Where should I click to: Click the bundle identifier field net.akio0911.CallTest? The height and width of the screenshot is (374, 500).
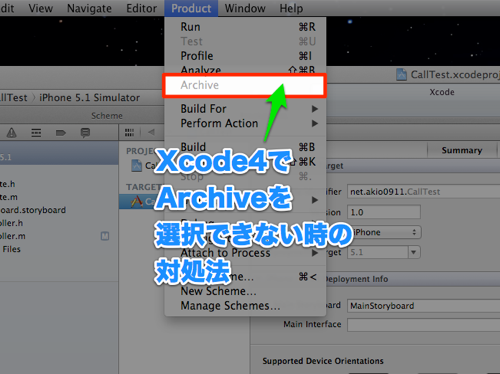(423, 192)
